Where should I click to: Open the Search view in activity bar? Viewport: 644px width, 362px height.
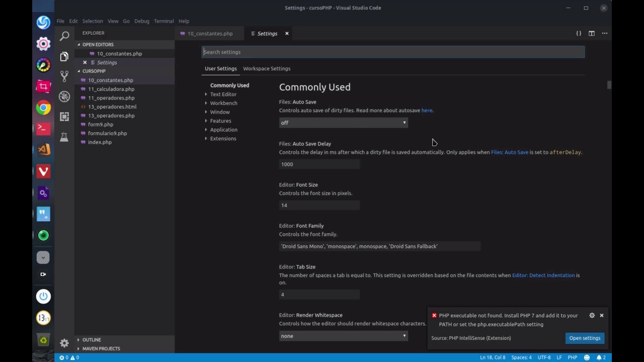point(64,36)
